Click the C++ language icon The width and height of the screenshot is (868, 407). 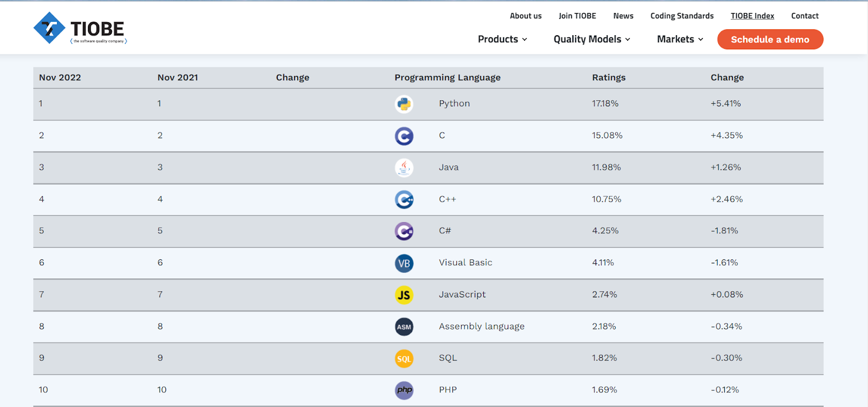[404, 200]
